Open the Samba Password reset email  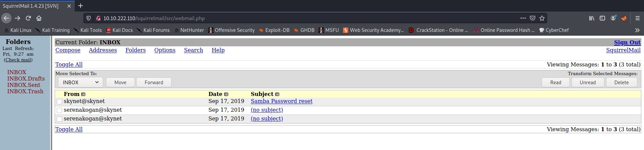coord(281,101)
